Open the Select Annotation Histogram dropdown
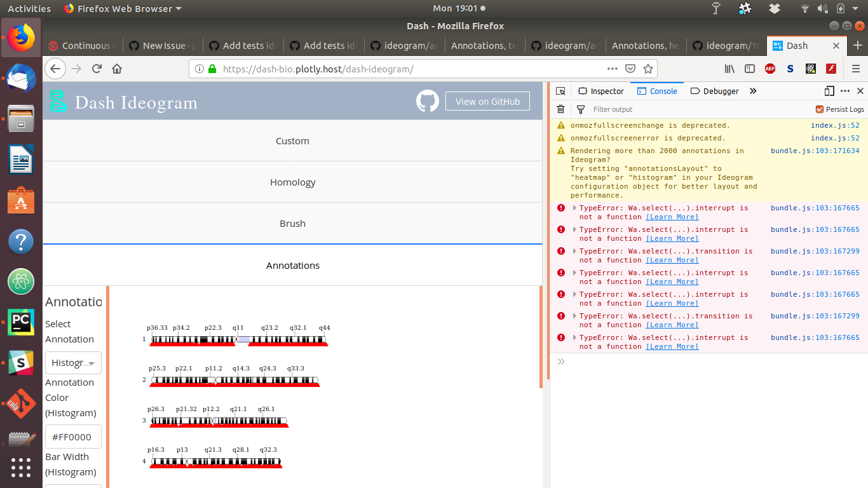868x488 pixels. coord(73,363)
